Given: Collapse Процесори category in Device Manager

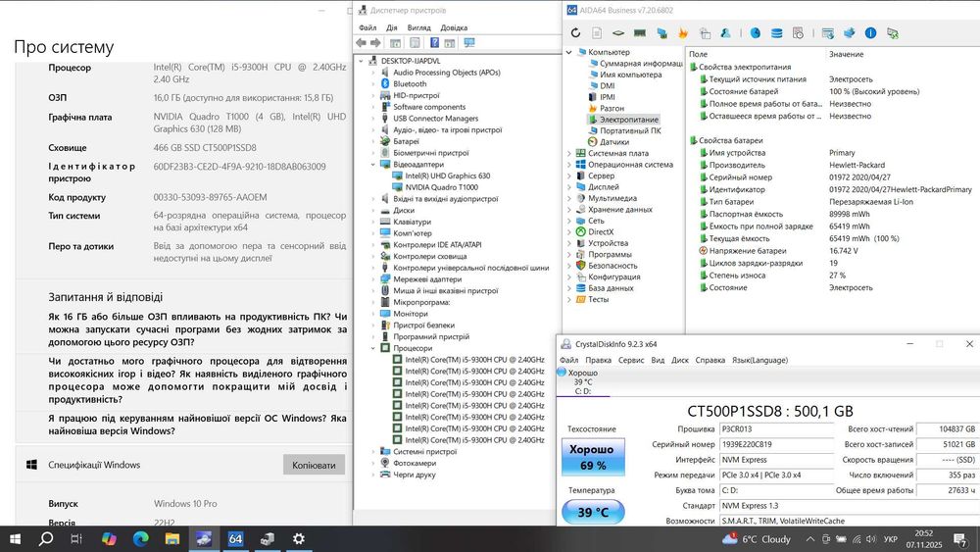Looking at the screenshot, I should tap(373, 348).
